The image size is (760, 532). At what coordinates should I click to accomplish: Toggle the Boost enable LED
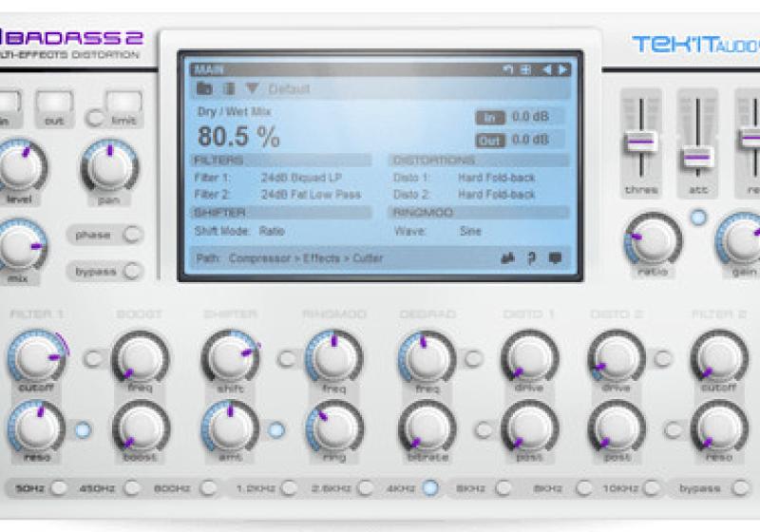[x=92, y=358]
